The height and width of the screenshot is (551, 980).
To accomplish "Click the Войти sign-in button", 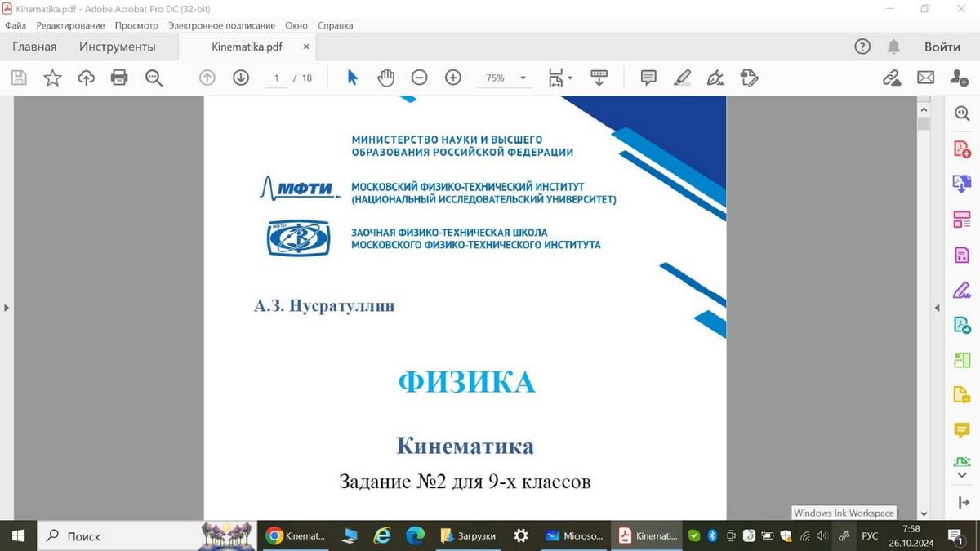I will point(942,47).
